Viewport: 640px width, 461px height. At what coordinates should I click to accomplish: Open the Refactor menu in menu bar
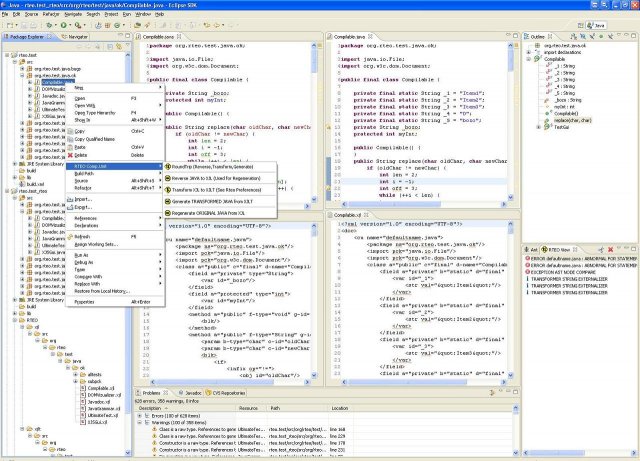51,14
